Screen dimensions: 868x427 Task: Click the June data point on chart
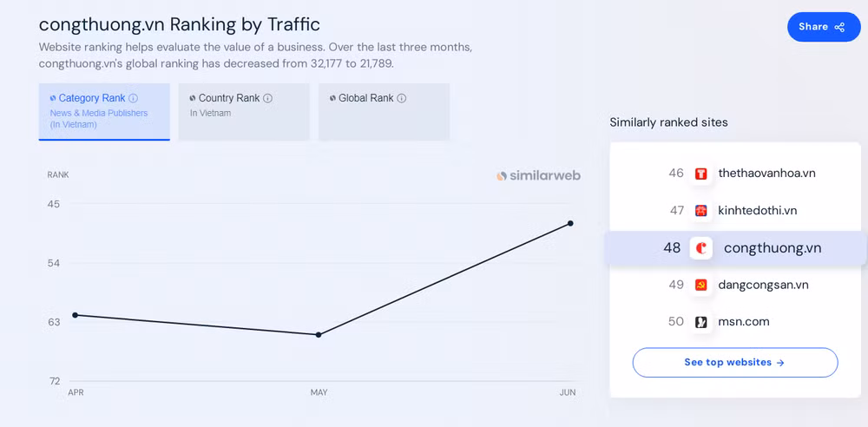tap(570, 223)
